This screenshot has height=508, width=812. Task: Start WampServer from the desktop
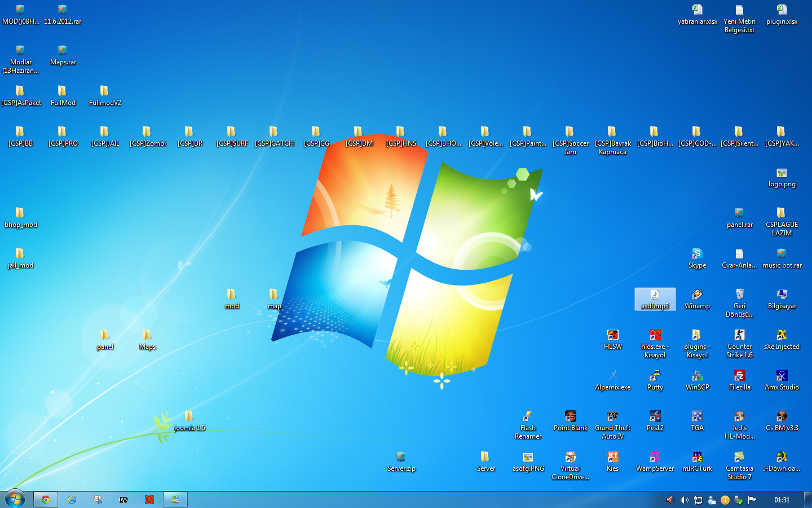(x=655, y=461)
